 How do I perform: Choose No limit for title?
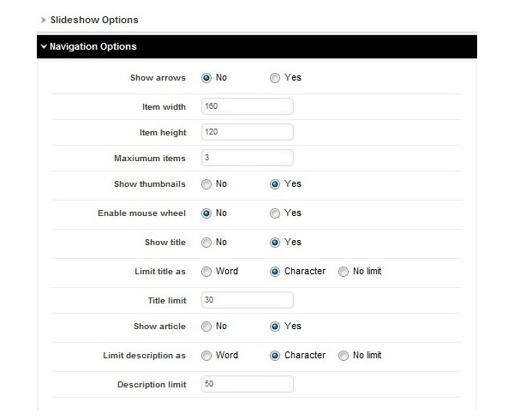[x=344, y=272]
